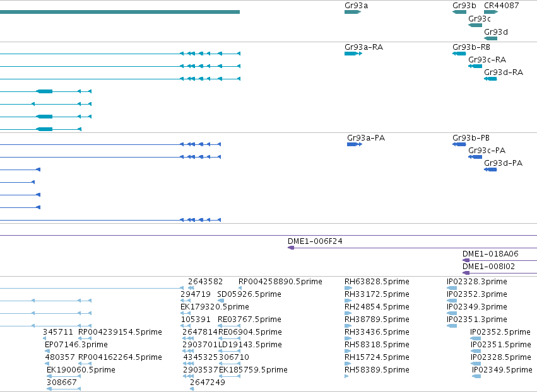This screenshot has width=537, height=392.
Task: Click EST IP02351.3prime
Action: coord(476,320)
